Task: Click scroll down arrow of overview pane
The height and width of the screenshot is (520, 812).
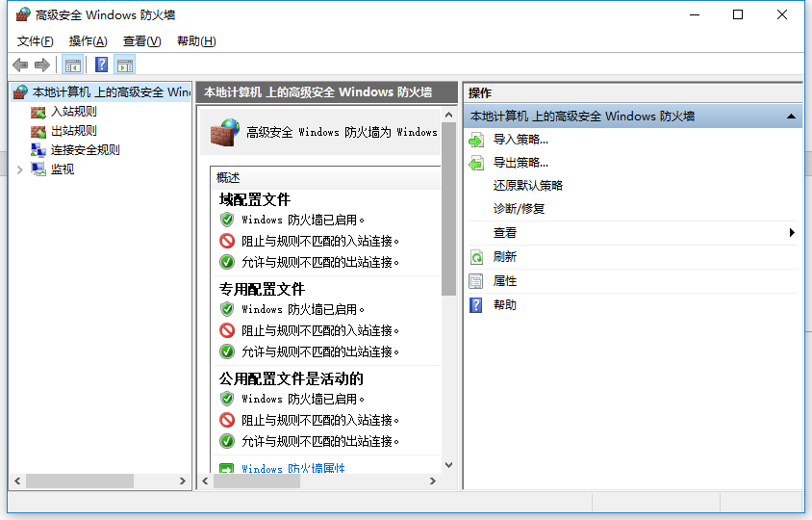Action: (449, 465)
